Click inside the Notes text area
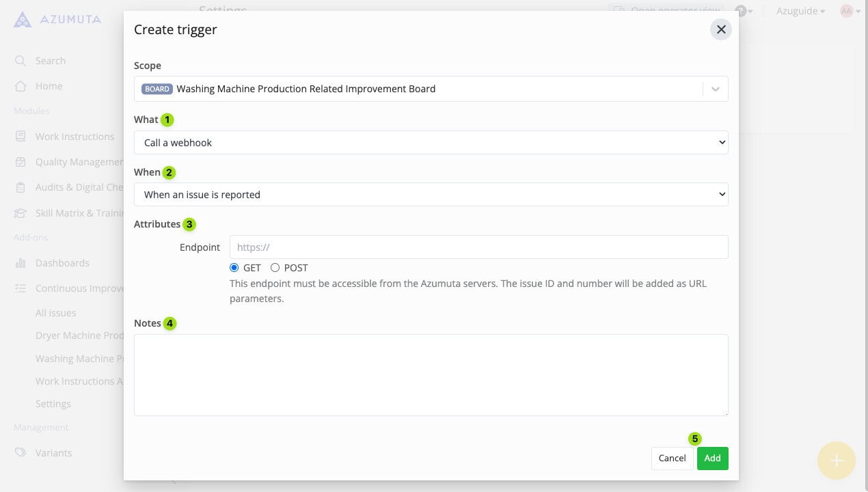 click(x=431, y=375)
